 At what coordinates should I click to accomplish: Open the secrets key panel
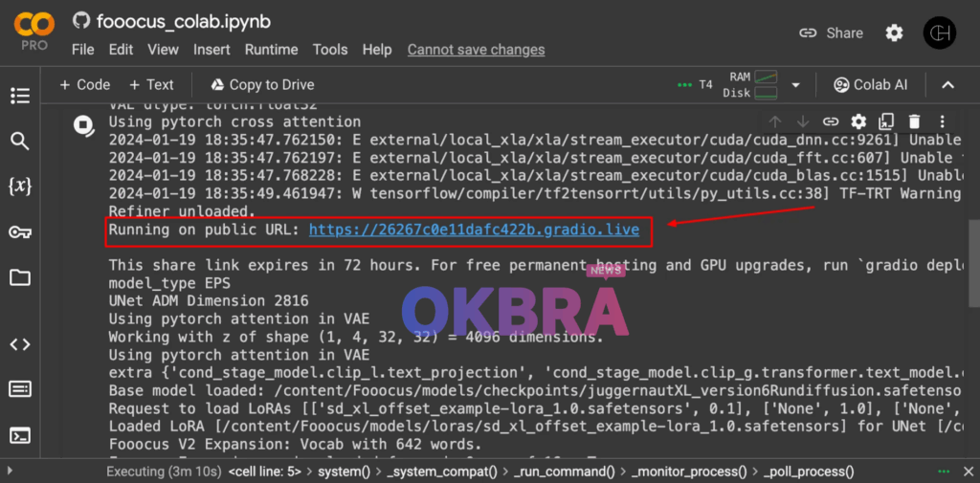pyautogui.click(x=20, y=231)
